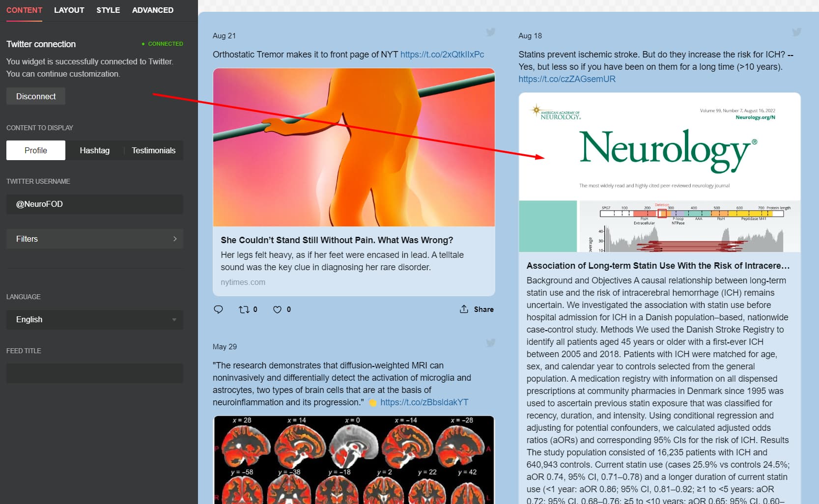Expand the Filters section

pyautogui.click(x=95, y=239)
